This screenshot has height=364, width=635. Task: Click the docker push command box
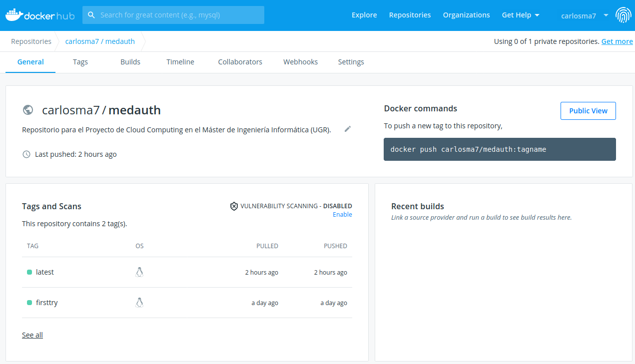[500, 149]
